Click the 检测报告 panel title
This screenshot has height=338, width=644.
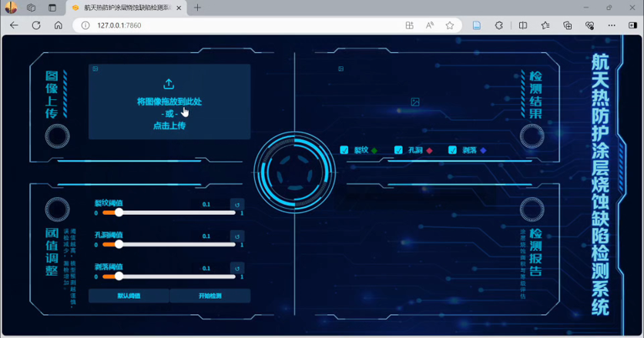point(535,253)
